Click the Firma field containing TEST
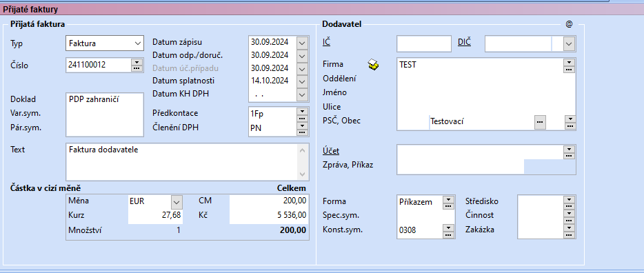644x273 pixels. click(x=480, y=65)
